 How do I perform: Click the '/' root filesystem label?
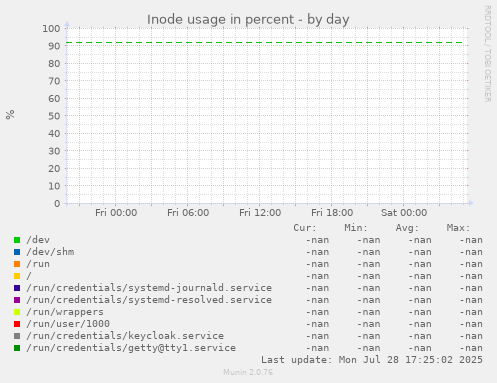pyautogui.click(x=29, y=276)
